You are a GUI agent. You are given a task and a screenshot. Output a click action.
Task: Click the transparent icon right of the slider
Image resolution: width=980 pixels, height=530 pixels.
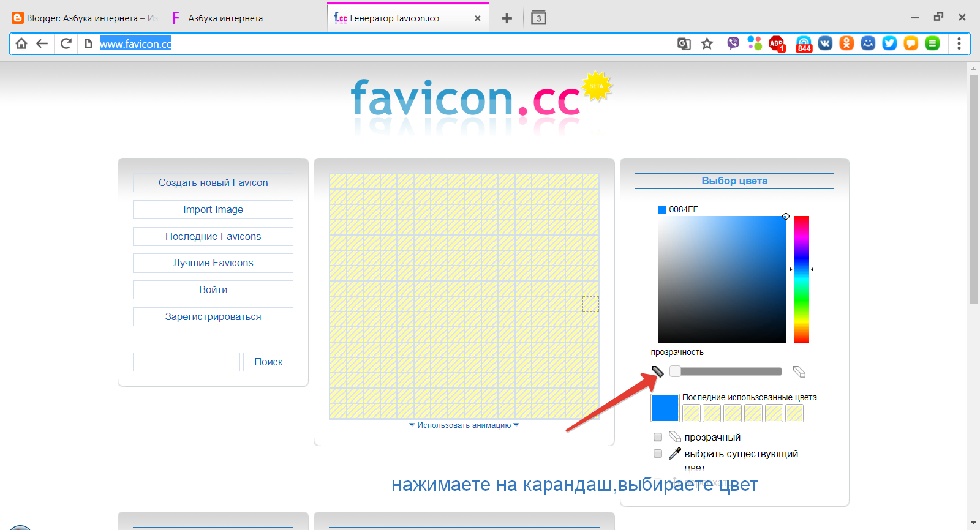click(x=799, y=371)
